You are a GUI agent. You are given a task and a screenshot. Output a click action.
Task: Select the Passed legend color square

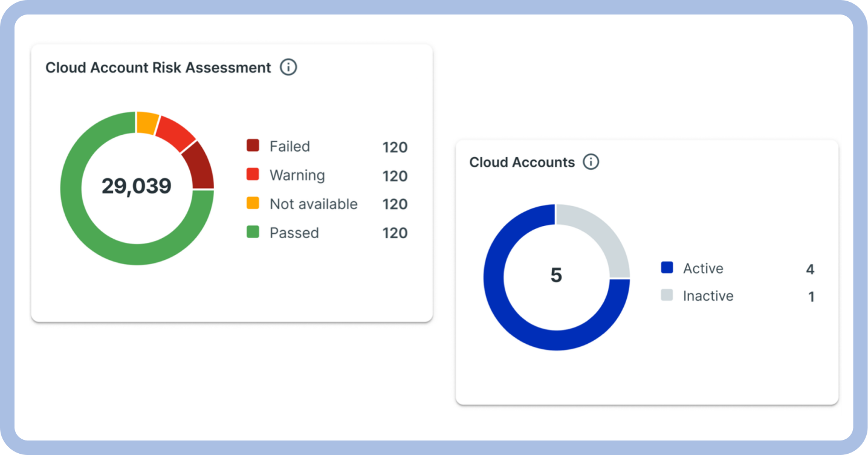(x=253, y=232)
